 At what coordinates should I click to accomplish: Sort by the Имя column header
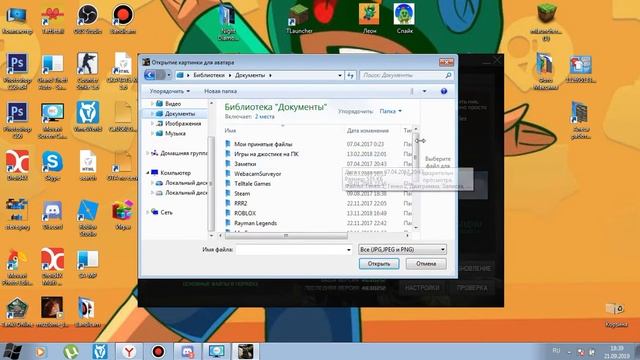tap(230, 131)
